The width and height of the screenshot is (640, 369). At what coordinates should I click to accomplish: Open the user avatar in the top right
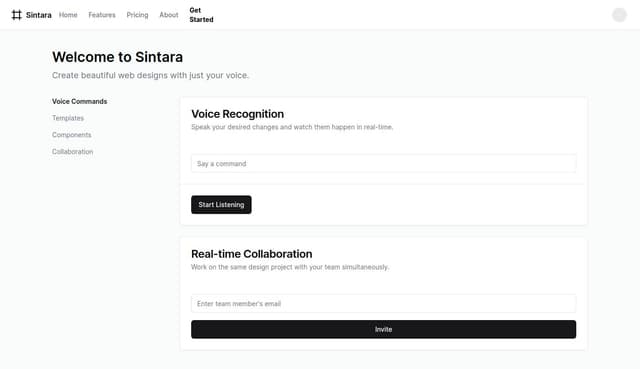point(619,15)
